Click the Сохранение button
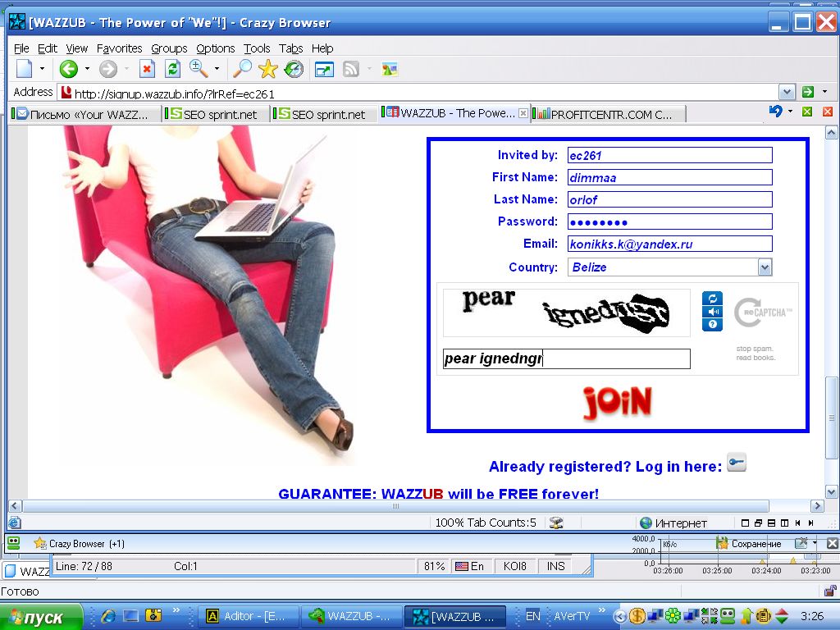Screen dimensions: 840x630 tap(749, 544)
